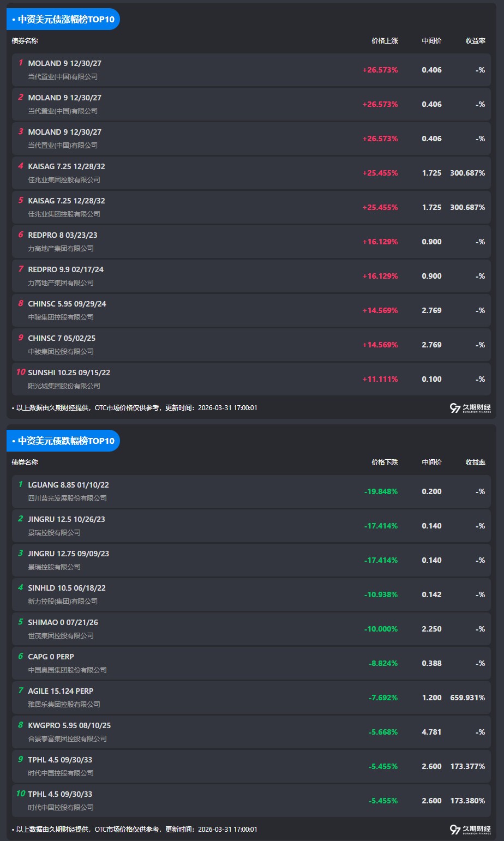Click the -19.848% price drop value
504x841 pixels.
381,492
